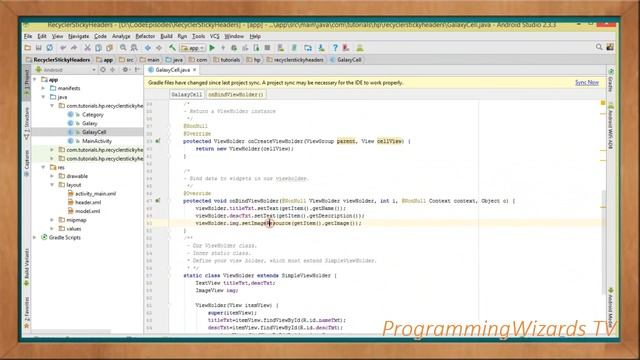Close the GalaxyCell.java tab
This screenshot has width=640, height=360.
195,70
